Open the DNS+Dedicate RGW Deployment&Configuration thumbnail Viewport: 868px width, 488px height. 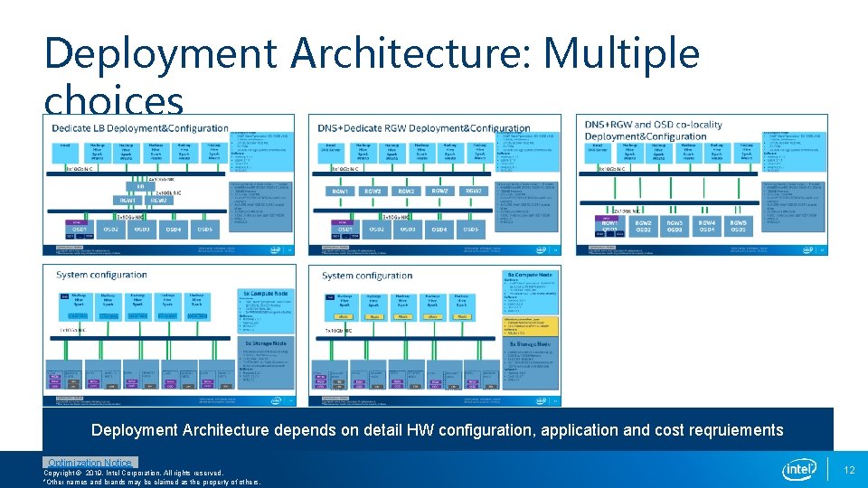click(435, 184)
